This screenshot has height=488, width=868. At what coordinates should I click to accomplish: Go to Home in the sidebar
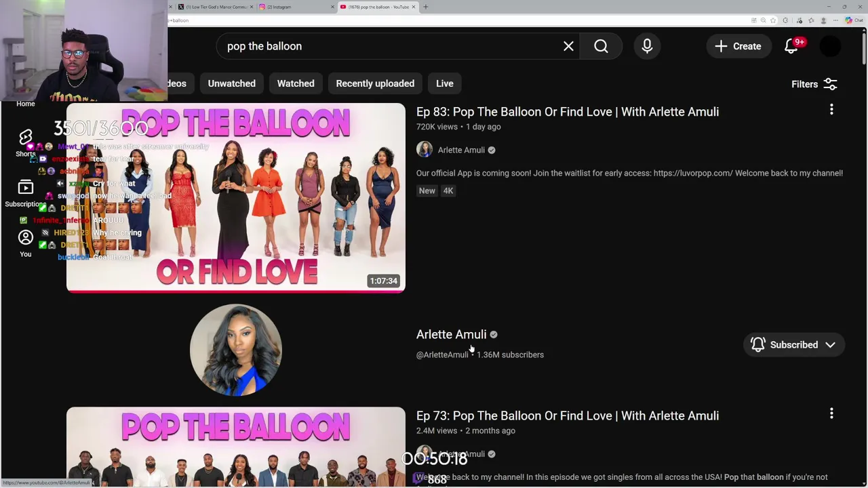(x=26, y=104)
